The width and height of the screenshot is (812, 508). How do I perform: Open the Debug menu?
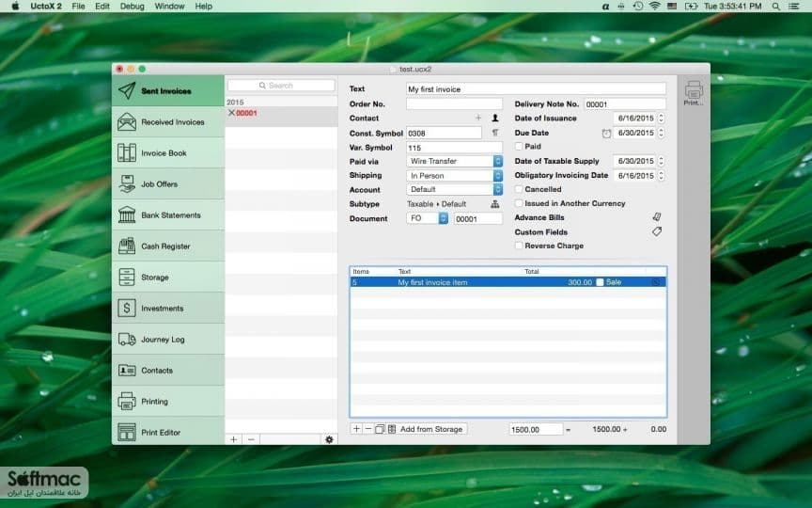pos(133,7)
